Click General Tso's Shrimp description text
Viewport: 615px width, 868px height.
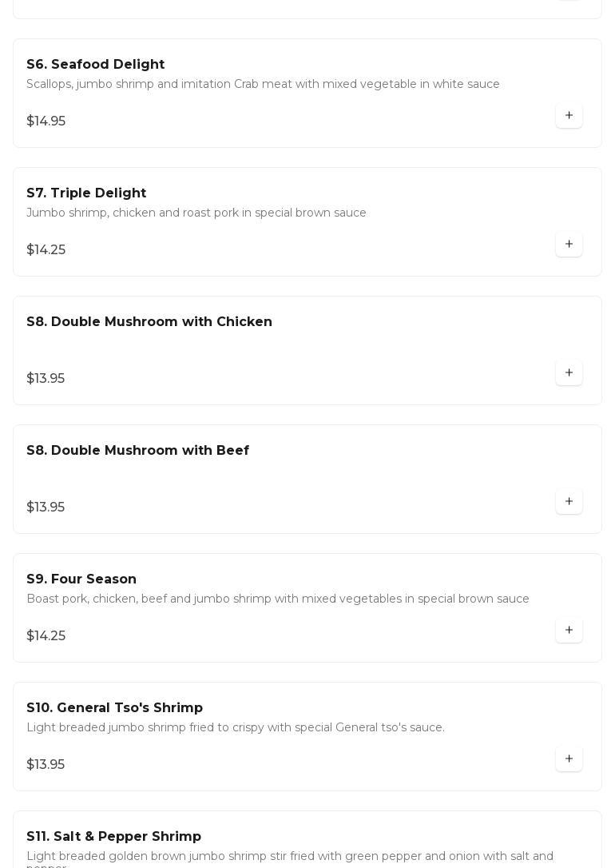click(x=236, y=728)
